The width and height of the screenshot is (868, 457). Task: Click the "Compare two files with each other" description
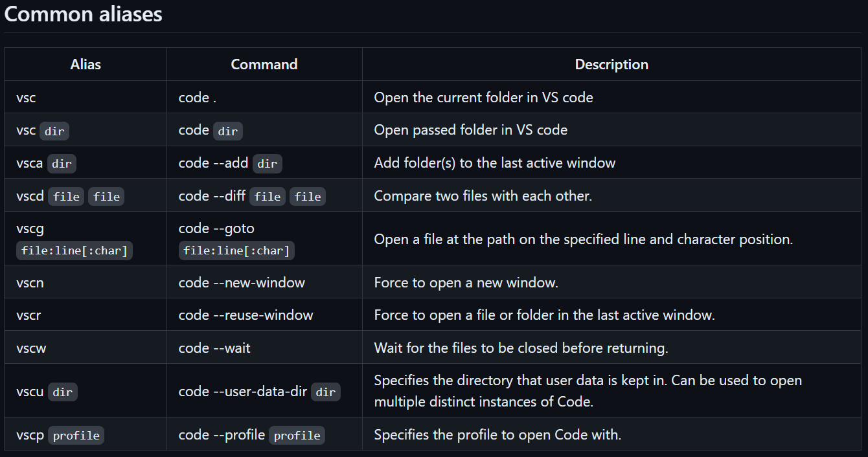483,196
